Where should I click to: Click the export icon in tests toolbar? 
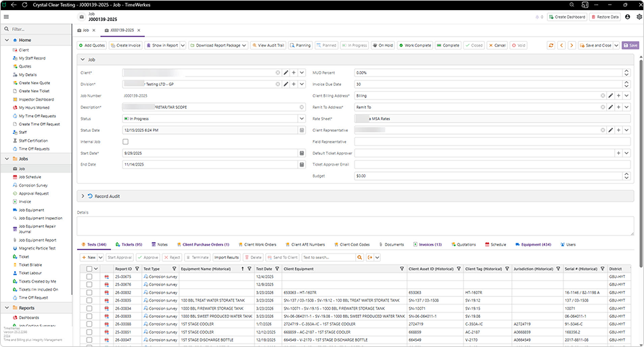[369, 258]
